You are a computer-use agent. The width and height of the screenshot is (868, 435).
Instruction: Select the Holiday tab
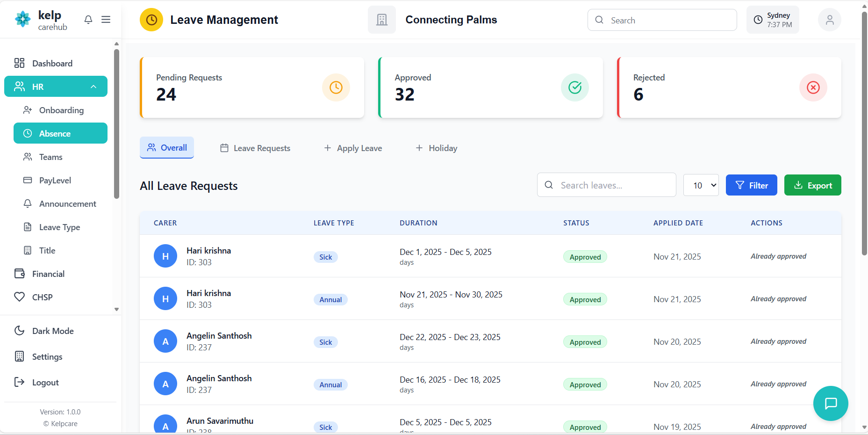tap(436, 148)
